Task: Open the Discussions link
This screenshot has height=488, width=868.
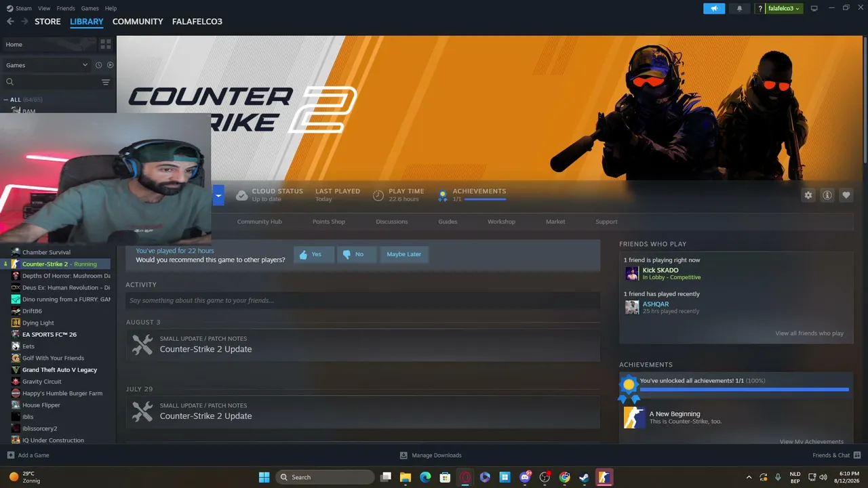Action: [x=392, y=222]
